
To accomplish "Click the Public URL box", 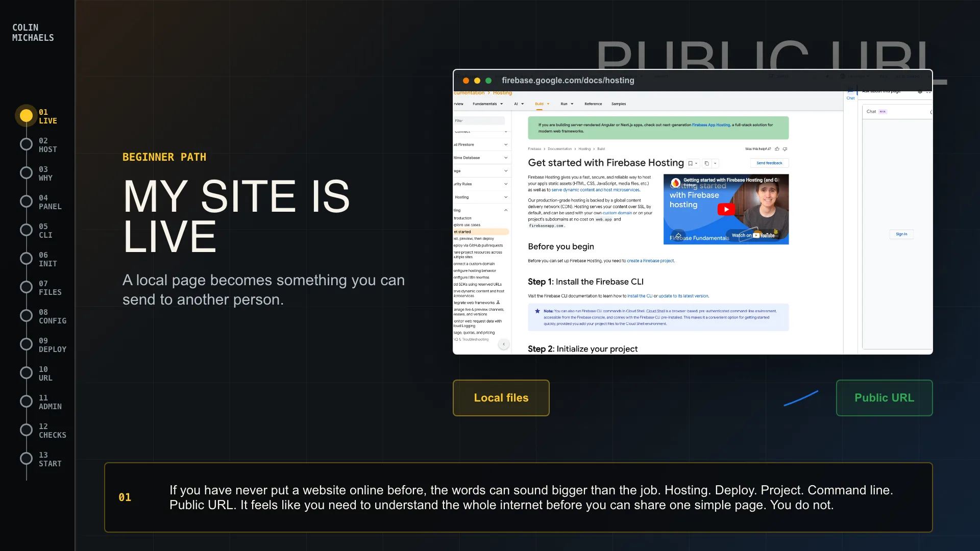I will pyautogui.click(x=884, y=398).
